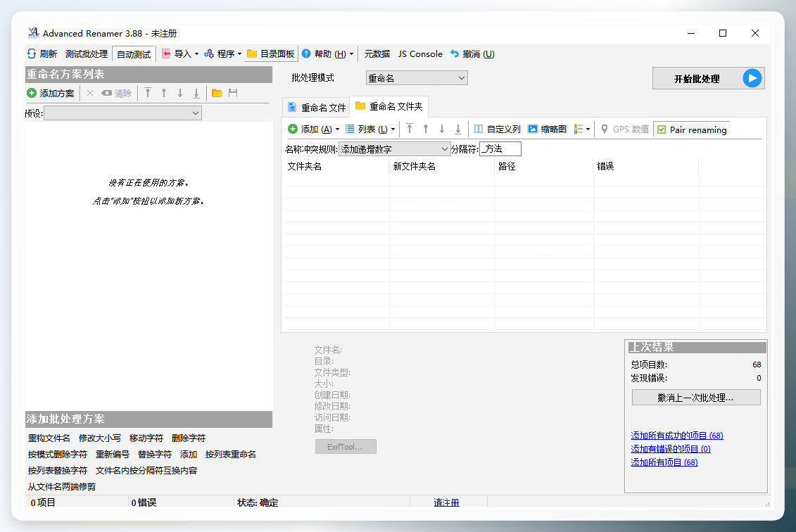Click the open methods folder icon
796x532 pixels.
click(217, 93)
